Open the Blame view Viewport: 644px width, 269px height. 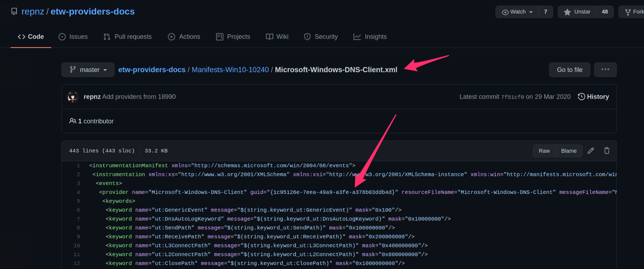(x=569, y=151)
